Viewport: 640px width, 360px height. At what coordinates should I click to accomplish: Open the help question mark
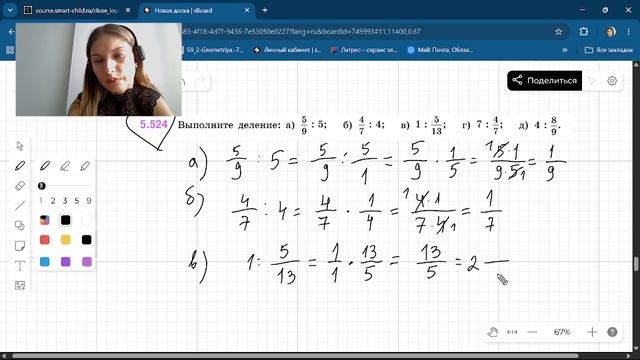click(612, 332)
